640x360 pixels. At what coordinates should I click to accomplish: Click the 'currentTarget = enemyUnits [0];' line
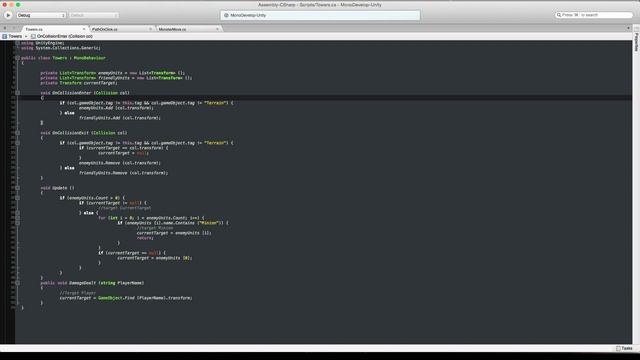click(x=154, y=258)
